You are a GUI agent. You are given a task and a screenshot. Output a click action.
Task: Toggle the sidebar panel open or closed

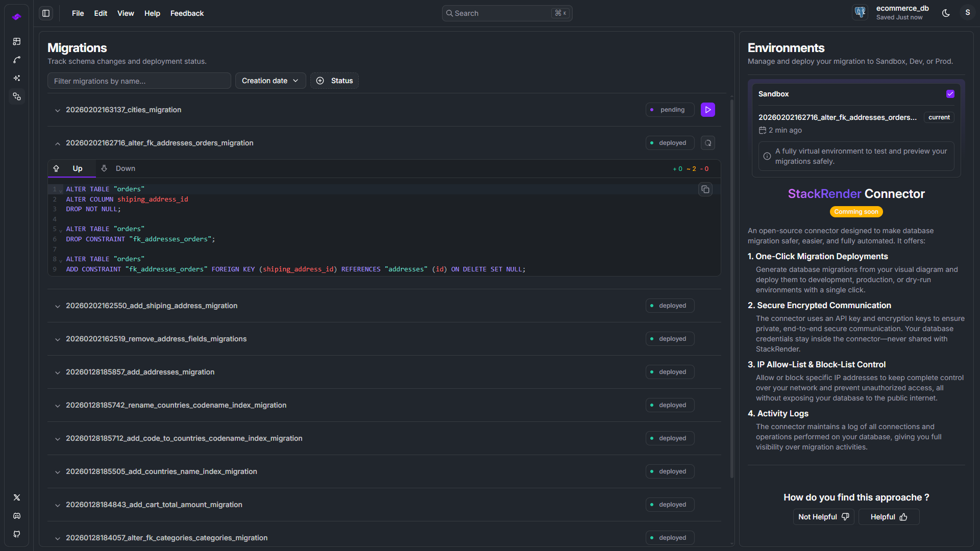click(x=45, y=13)
